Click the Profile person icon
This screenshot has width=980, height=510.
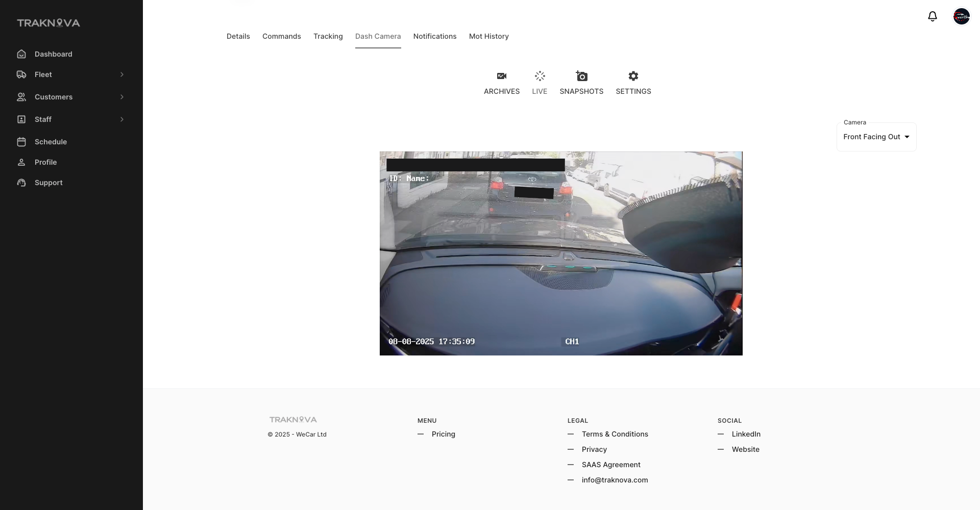tap(21, 162)
